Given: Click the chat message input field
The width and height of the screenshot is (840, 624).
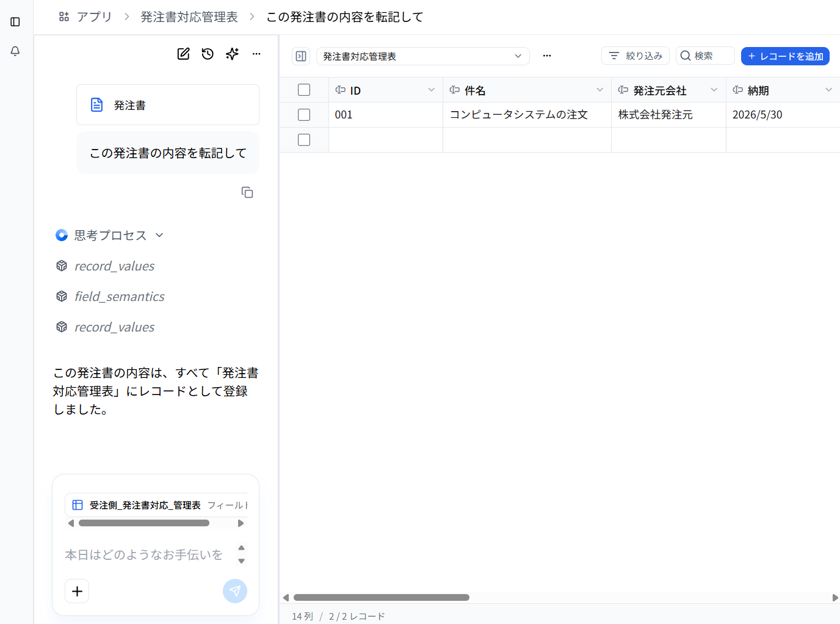Looking at the screenshot, I should pyautogui.click(x=144, y=554).
